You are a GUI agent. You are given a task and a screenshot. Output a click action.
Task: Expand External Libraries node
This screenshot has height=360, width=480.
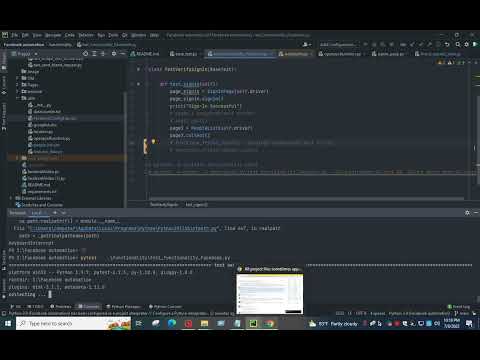pyautogui.click(x=11, y=198)
